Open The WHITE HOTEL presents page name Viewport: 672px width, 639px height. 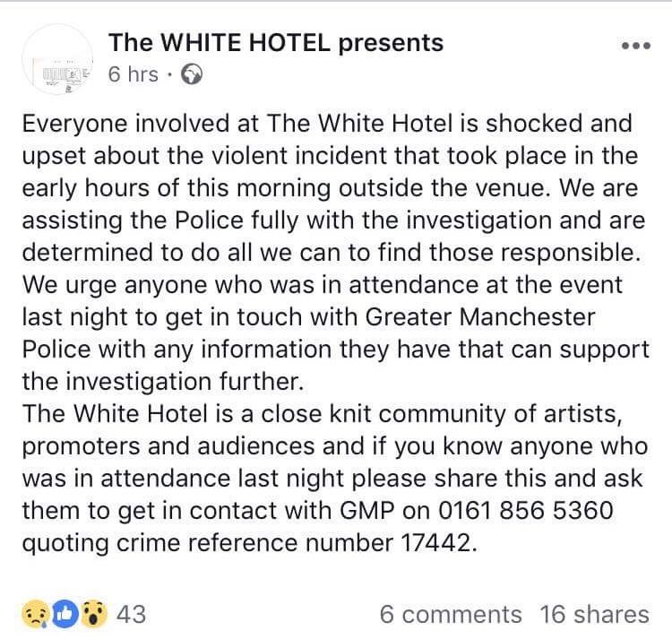276,42
